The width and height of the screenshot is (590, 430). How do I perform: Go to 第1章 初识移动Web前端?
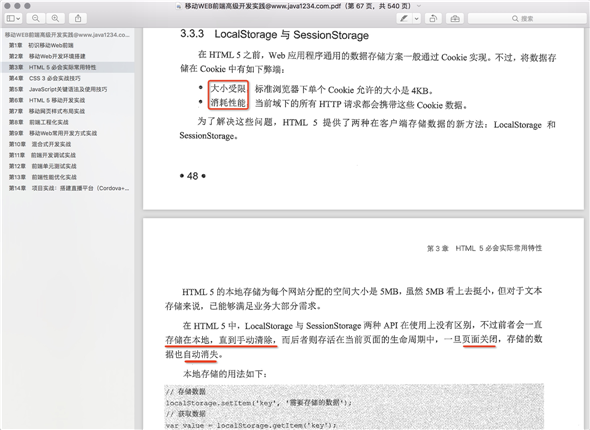click(41, 46)
